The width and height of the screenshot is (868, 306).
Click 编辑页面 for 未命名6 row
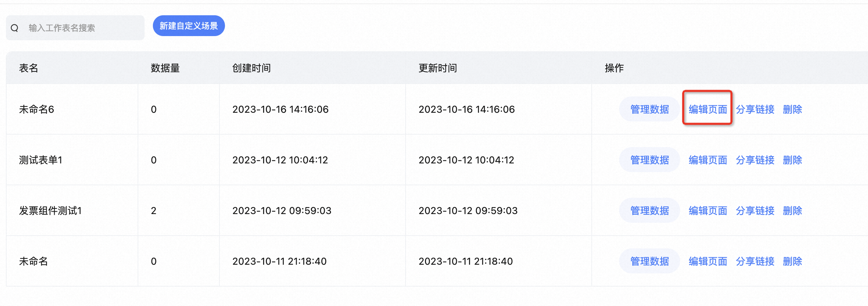coord(708,109)
